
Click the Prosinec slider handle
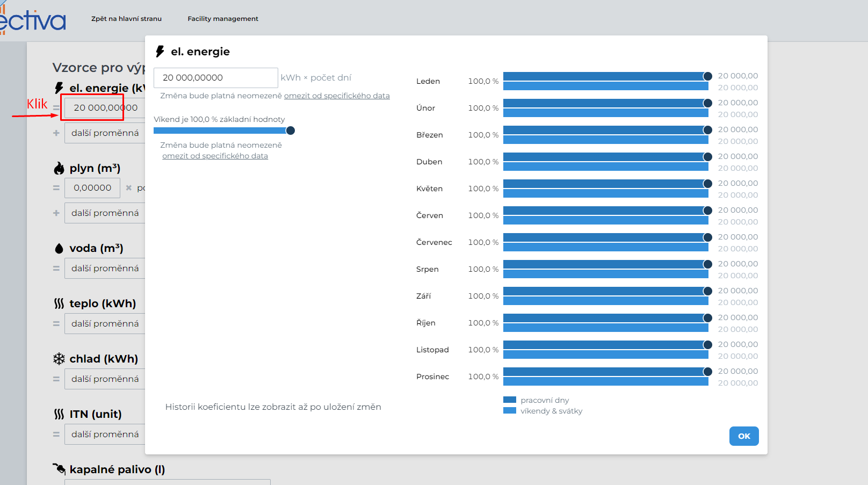[x=708, y=372]
